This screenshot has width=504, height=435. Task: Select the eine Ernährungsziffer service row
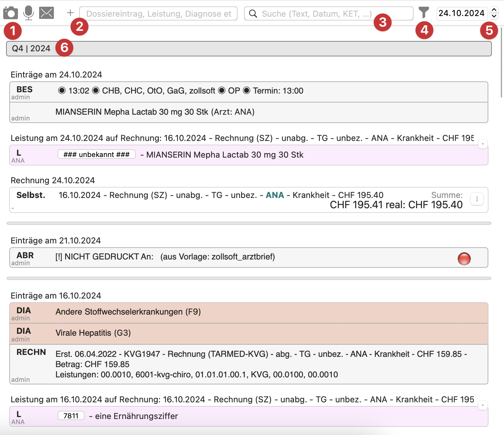(x=249, y=416)
